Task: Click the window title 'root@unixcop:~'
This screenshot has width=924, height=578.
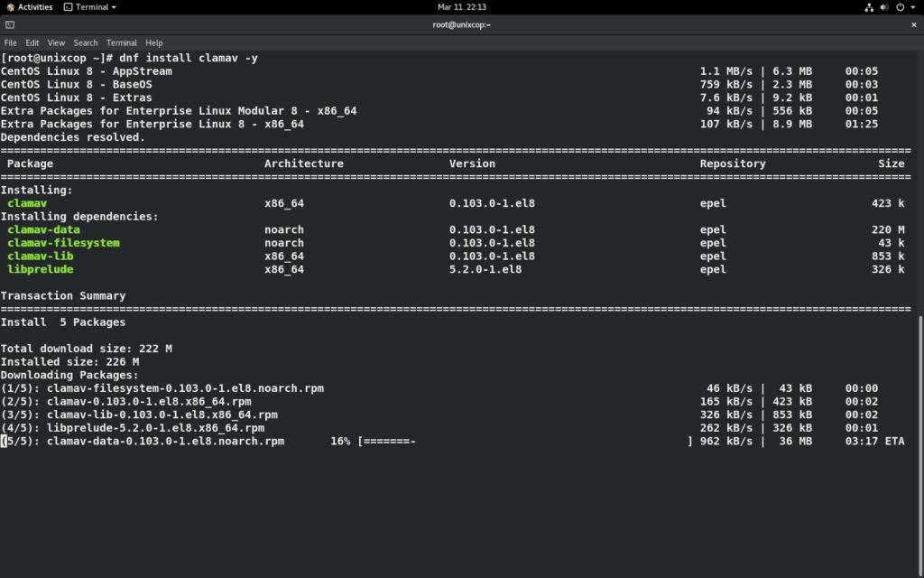Action: coord(461,24)
